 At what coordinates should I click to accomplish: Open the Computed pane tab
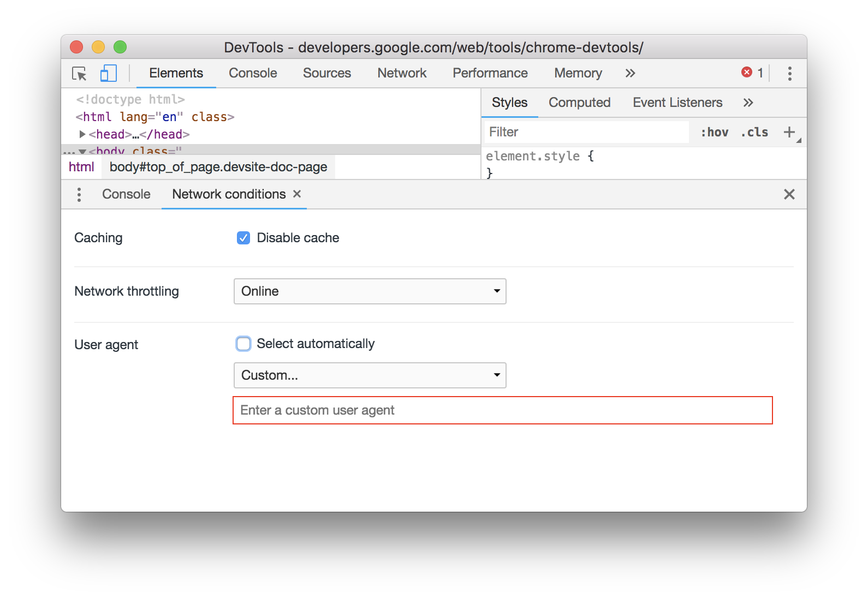coord(579,103)
